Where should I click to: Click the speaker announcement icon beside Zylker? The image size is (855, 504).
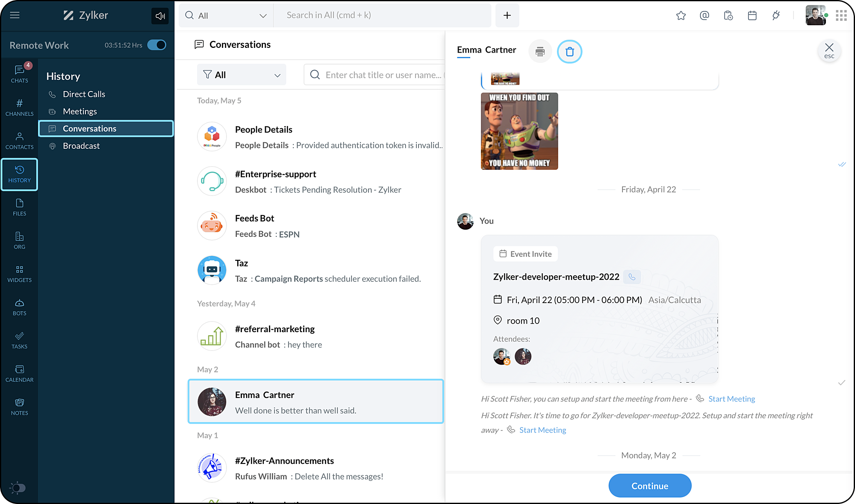click(160, 16)
